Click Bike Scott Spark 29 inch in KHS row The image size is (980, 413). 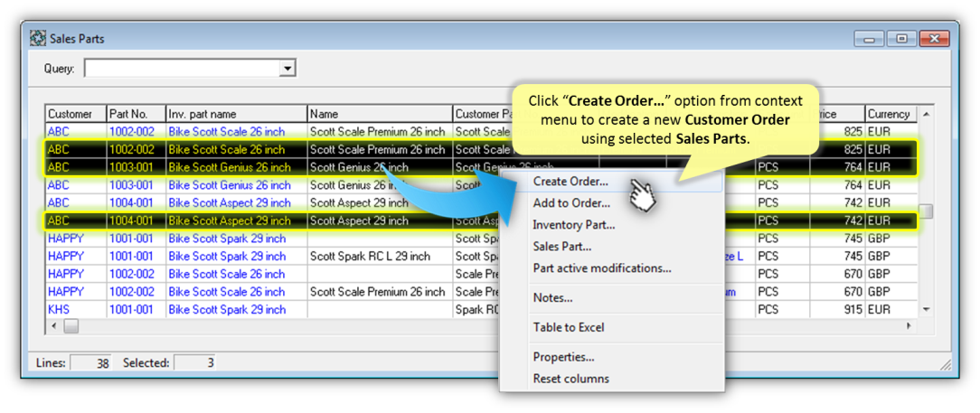coord(236,309)
